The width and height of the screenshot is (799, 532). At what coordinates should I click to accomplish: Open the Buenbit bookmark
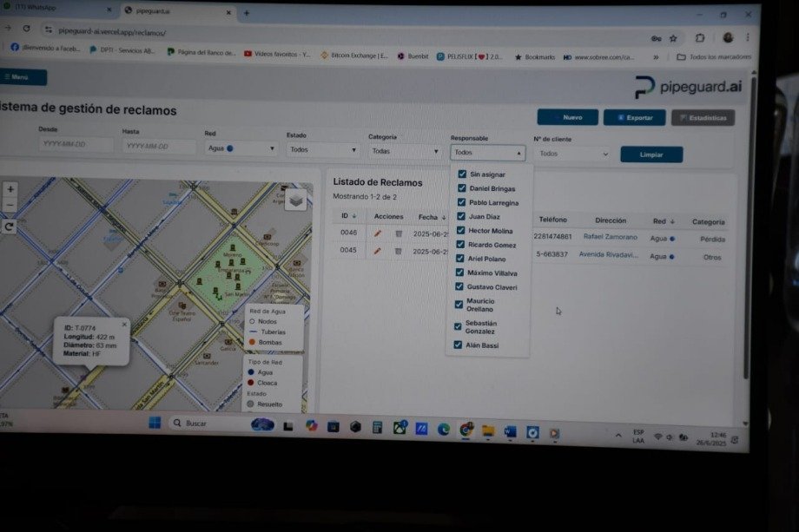[x=413, y=56]
